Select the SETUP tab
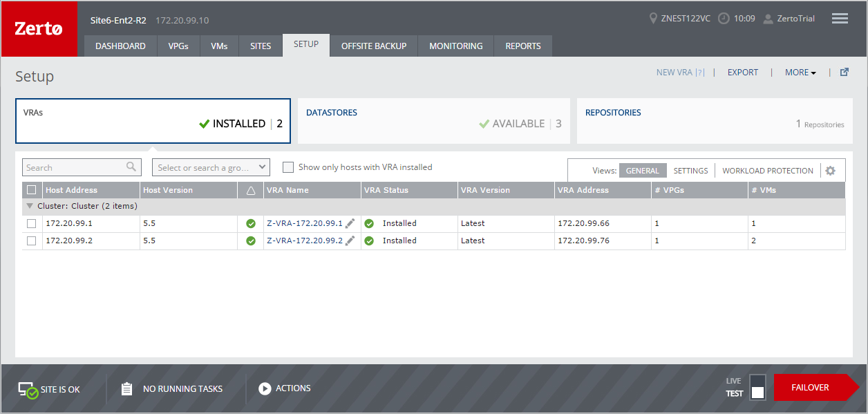Screen dimensions: 868x414 [306, 45]
